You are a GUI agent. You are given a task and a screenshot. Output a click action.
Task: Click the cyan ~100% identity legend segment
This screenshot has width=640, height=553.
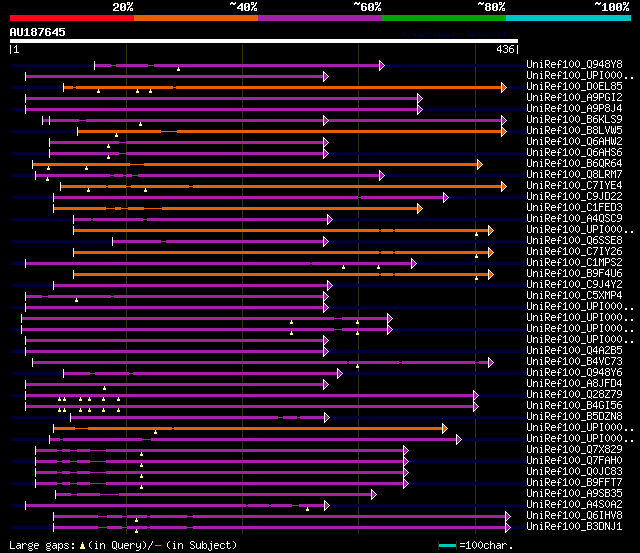(568, 18)
